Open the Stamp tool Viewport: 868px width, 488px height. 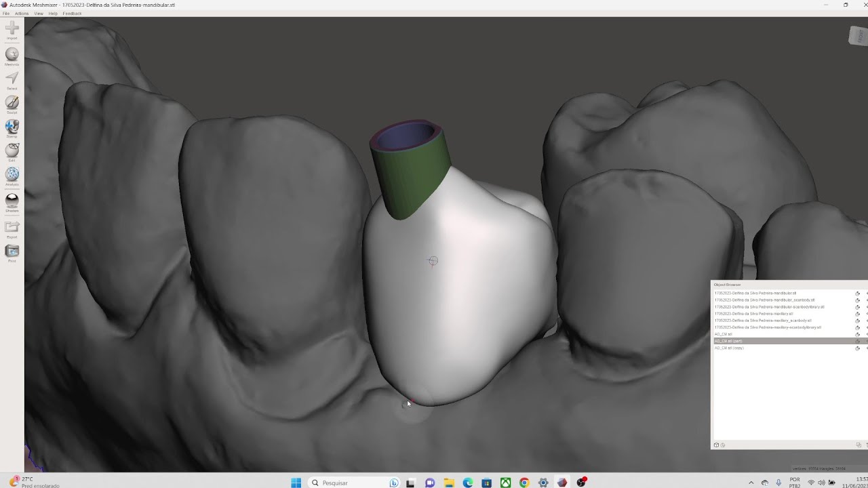pyautogui.click(x=12, y=128)
